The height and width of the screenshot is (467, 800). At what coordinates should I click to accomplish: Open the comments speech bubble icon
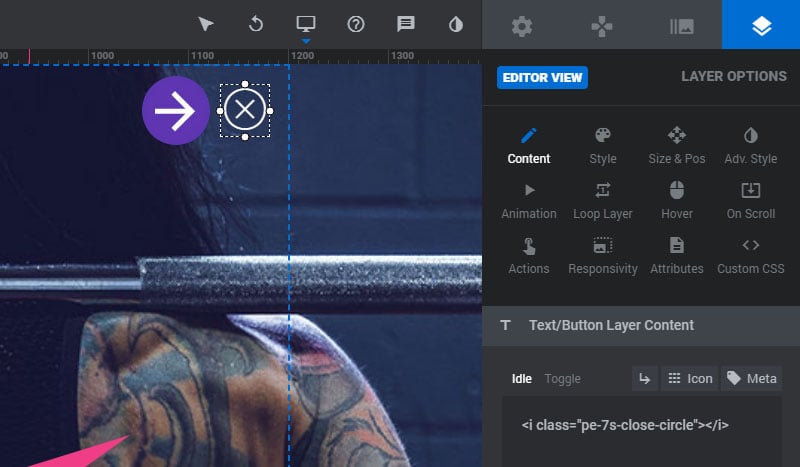coord(406,24)
